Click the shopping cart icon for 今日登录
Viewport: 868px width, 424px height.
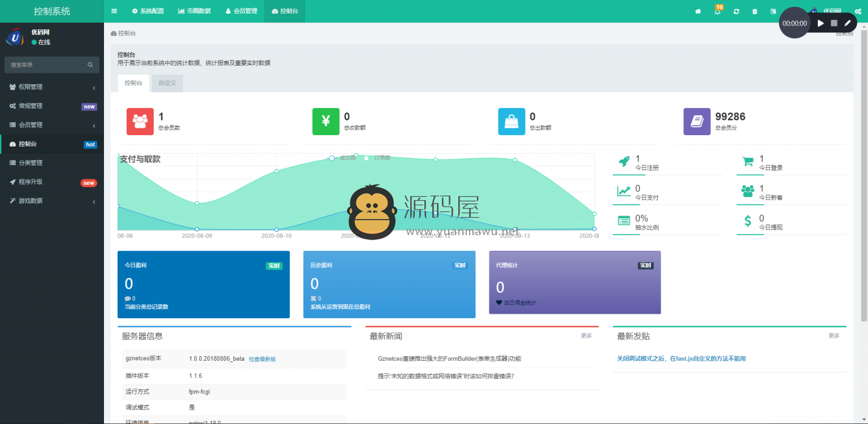coord(748,162)
